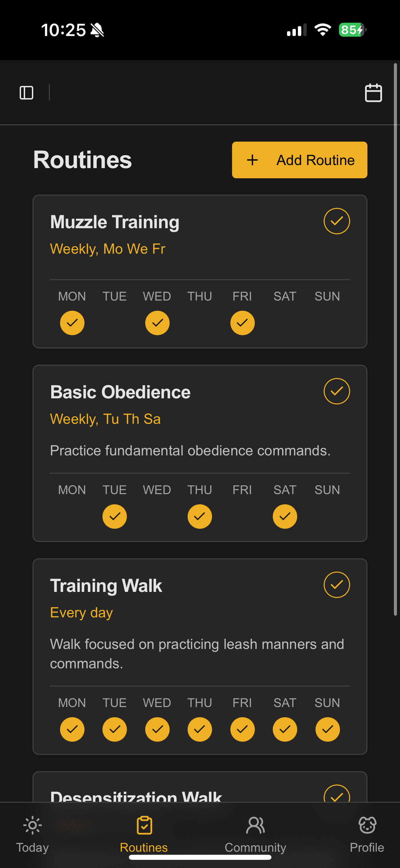
Task: Switch to the Today tab label
Action: point(33,848)
